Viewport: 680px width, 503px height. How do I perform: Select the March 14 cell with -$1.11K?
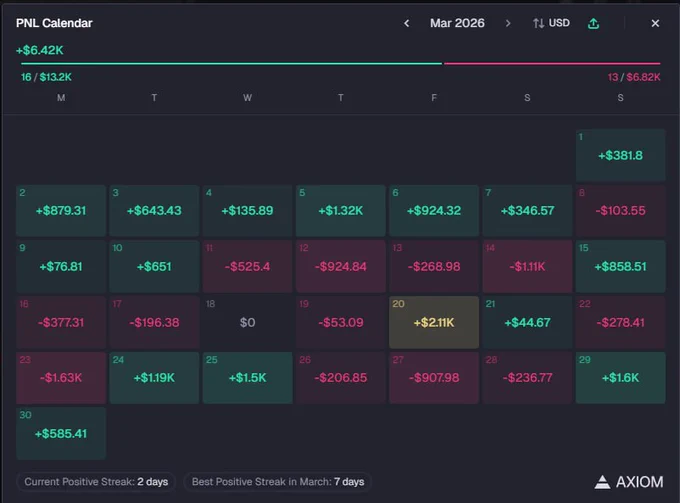click(527, 266)
